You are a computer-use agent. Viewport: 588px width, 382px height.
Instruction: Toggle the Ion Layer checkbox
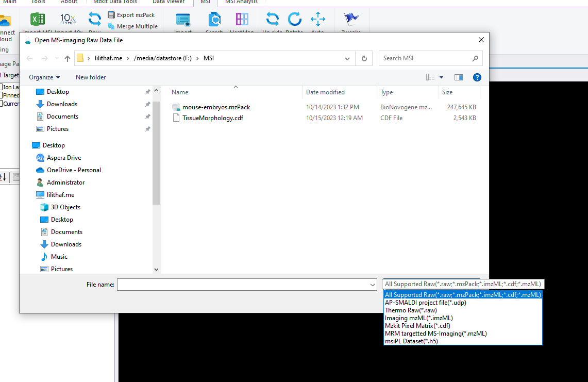tap(2, 87)
